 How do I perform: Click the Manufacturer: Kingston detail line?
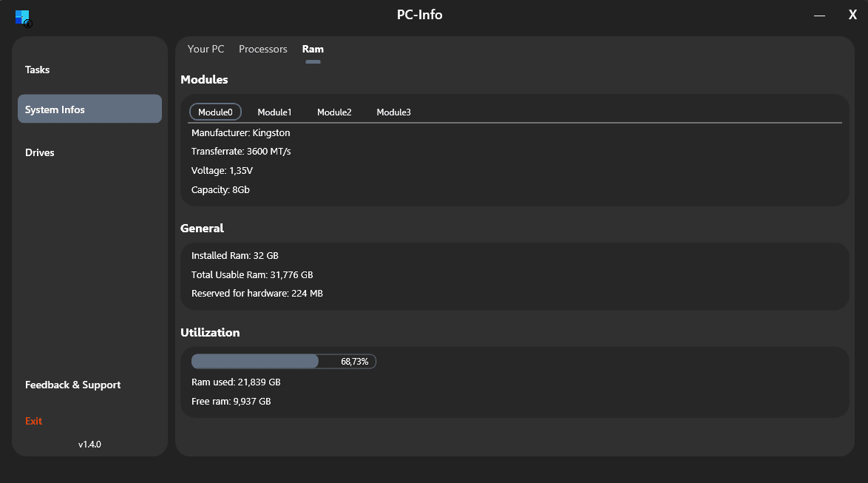point(240,132)
